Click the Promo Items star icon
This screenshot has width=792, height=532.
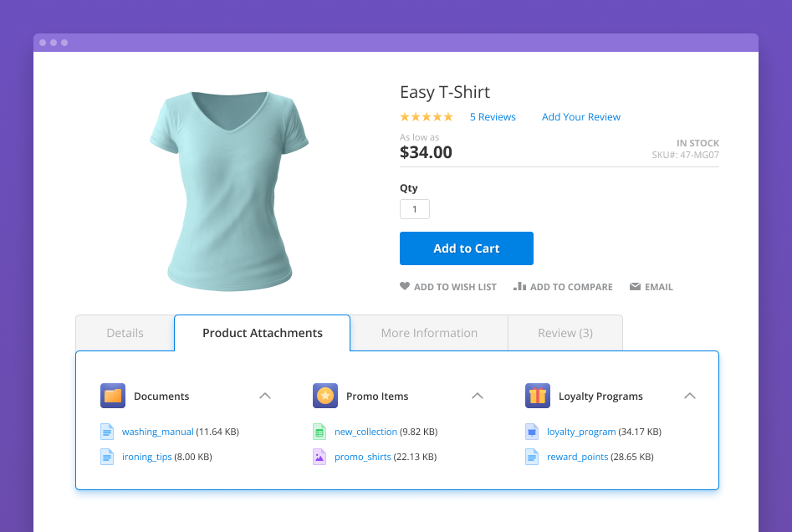[325, 396]
